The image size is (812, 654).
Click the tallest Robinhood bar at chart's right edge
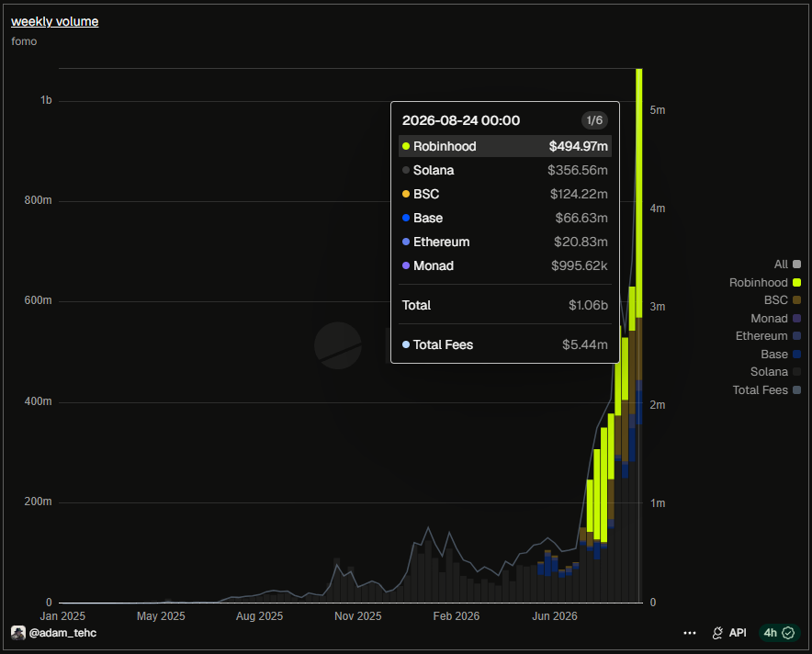pos(639,192)
